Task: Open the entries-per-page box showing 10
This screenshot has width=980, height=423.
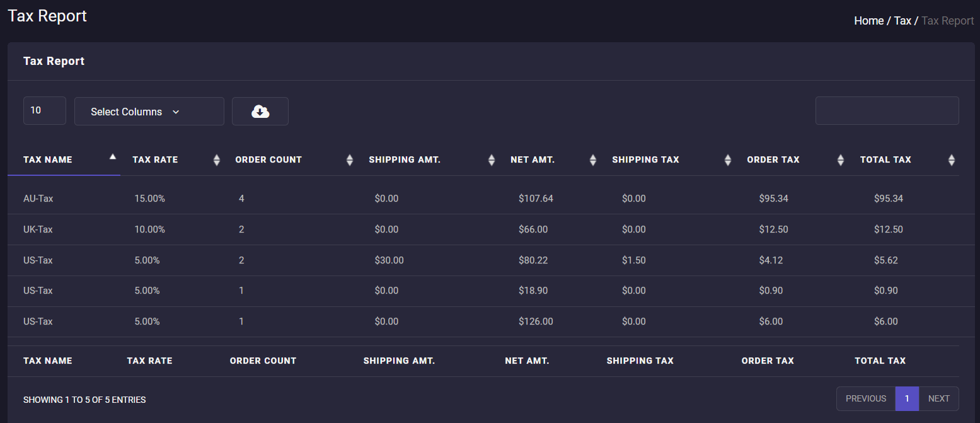Action: 44,111
